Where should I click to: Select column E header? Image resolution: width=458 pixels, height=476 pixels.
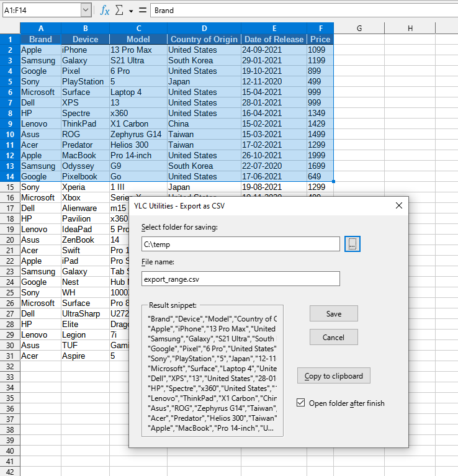click(x=274, y=28)
